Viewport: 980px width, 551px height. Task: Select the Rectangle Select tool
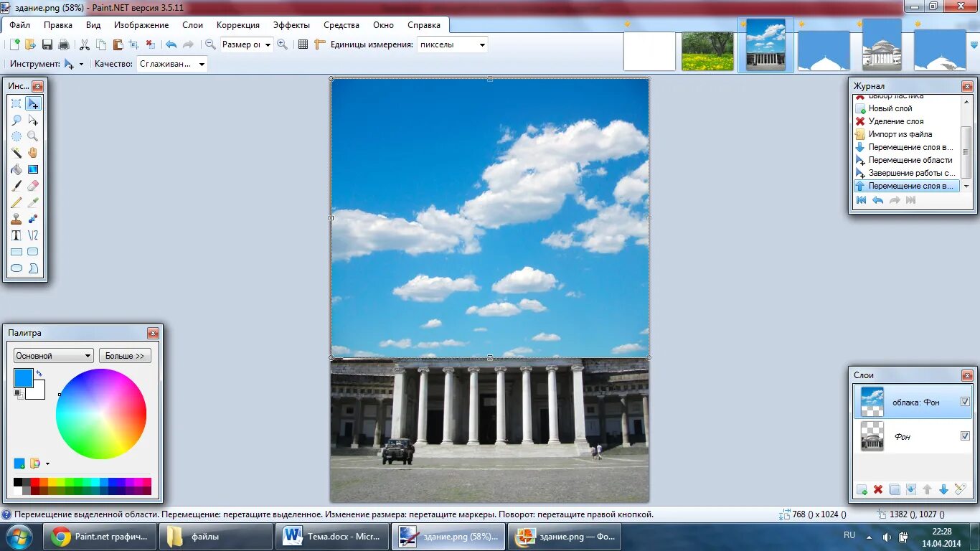point(17,103)
